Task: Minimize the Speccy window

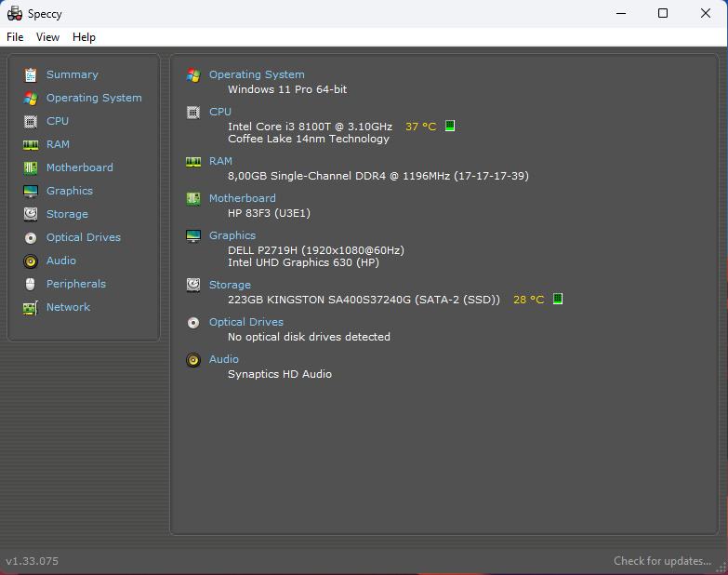Action: (621, 13)
